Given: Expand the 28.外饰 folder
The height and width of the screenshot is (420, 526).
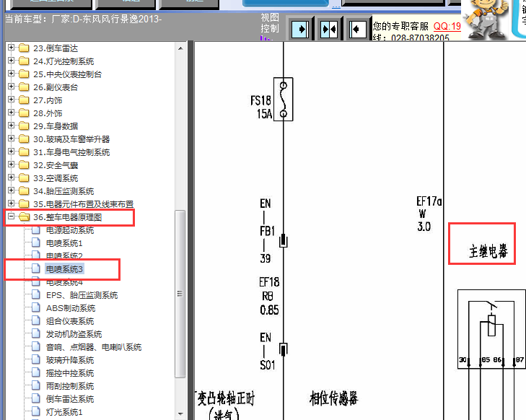Looking at the screenshot, I should [x=11, y=113].
